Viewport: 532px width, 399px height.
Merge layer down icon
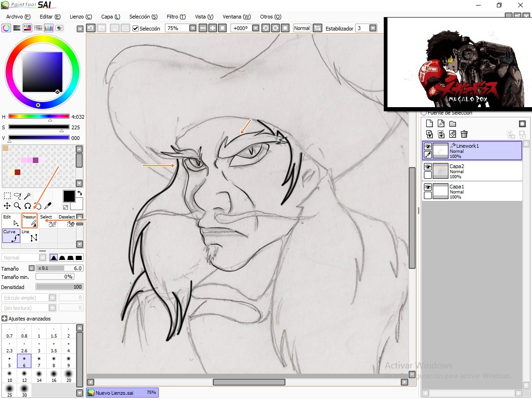(441, 134)
